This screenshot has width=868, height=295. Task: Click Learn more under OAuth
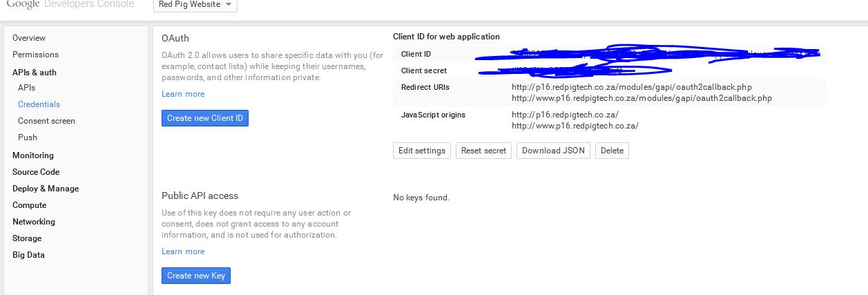183,94
